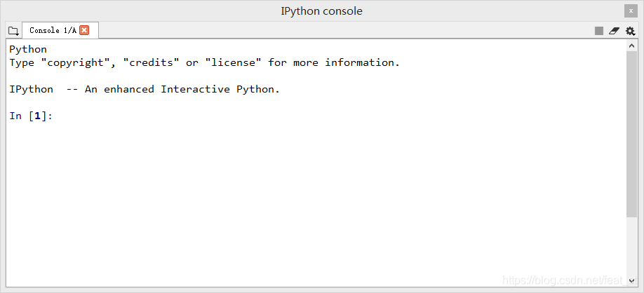
Task: Close the IPython console pane
Action: coord(631,11)
